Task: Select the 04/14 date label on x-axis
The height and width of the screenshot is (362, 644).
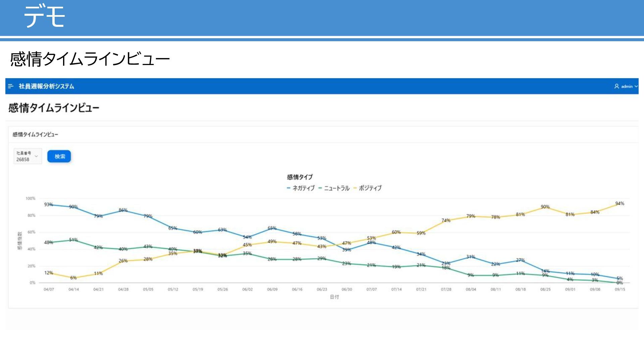Action: pos(73,289)
